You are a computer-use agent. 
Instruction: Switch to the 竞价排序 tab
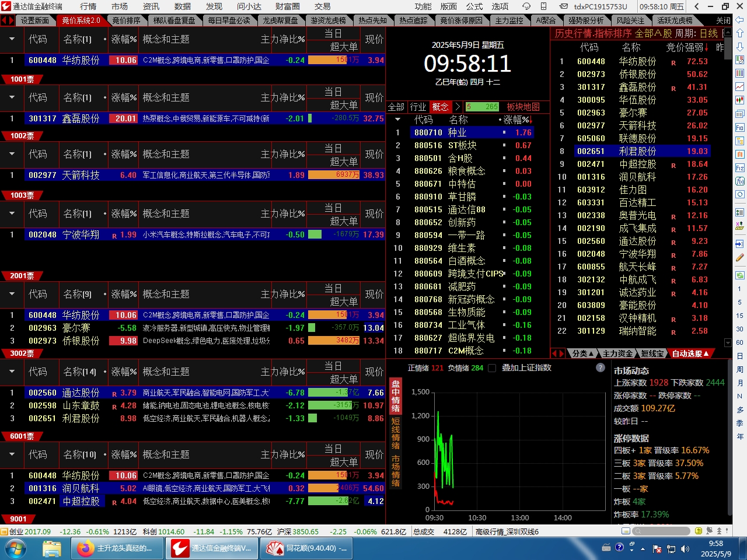click(126, 20)
